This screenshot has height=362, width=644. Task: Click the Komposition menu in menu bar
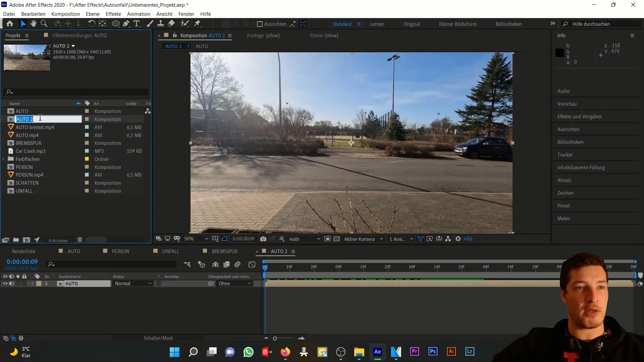click(x=65, y=14)
